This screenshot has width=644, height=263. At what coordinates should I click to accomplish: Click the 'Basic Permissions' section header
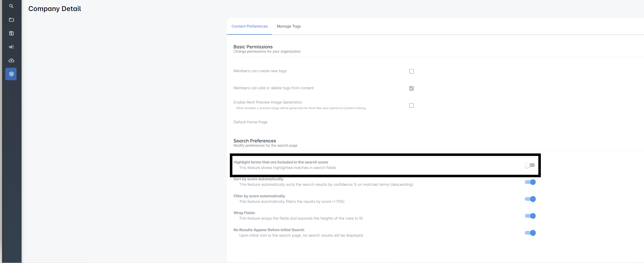tap(253, 47)
